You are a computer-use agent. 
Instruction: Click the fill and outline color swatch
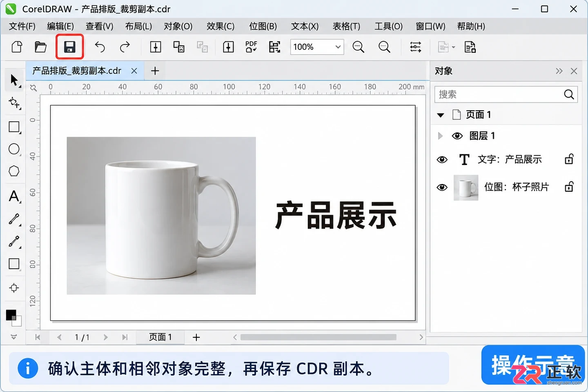point(13,318)
